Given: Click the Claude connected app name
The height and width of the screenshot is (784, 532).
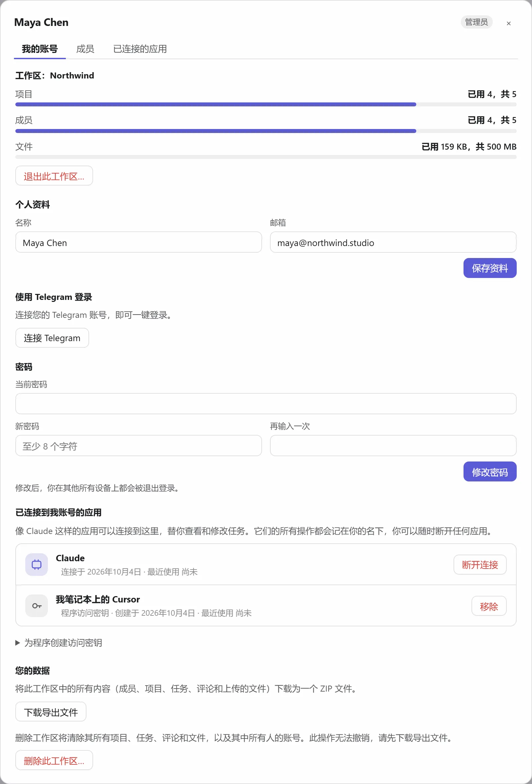Looking at the screenshot, I should click(x=70, y=558).
